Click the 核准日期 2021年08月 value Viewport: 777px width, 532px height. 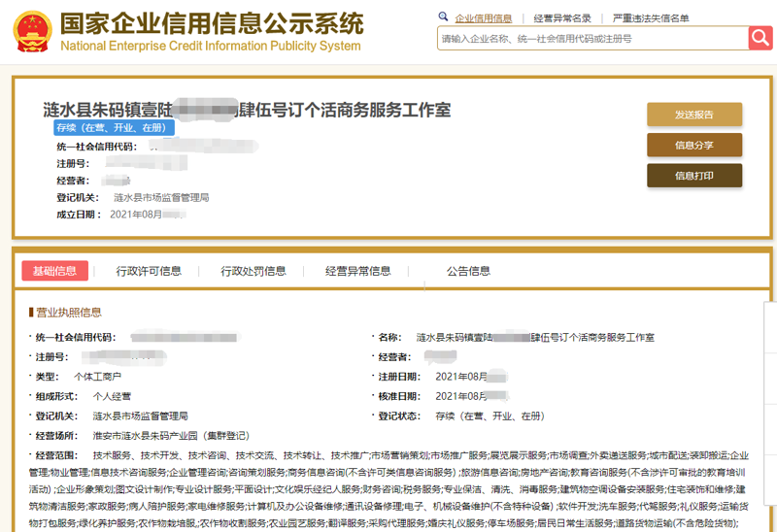click(471, 396)
